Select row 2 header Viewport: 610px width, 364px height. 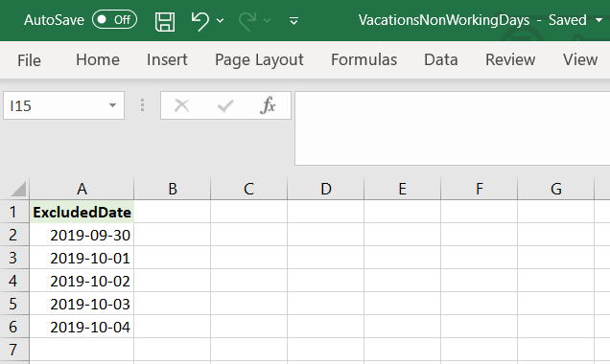tap(14, 235)
